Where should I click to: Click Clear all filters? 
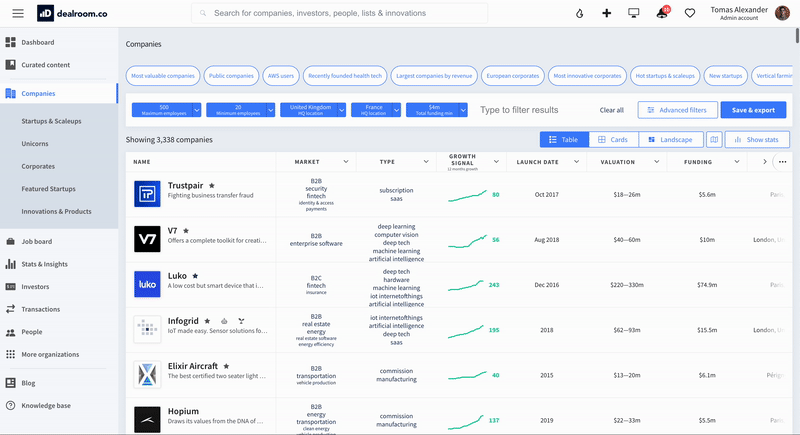tap(612, 110)
